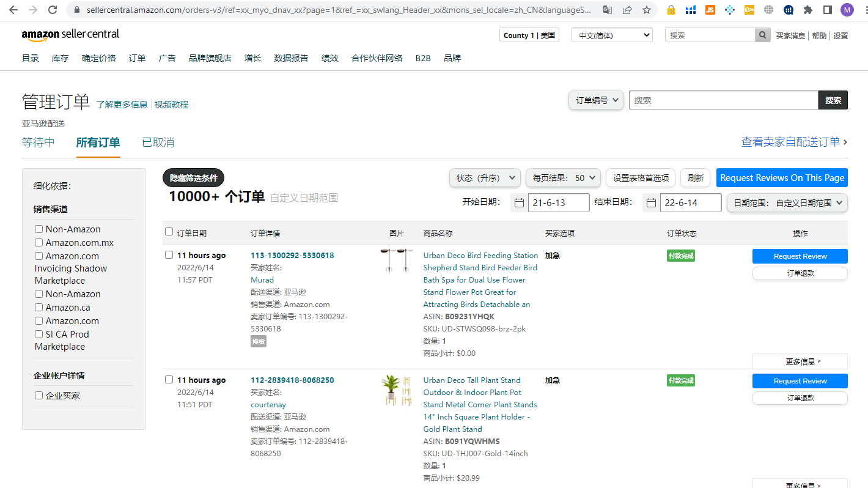Open the Google Translate page icon
This screenshot has width=868, height=488.
(607, 10)
